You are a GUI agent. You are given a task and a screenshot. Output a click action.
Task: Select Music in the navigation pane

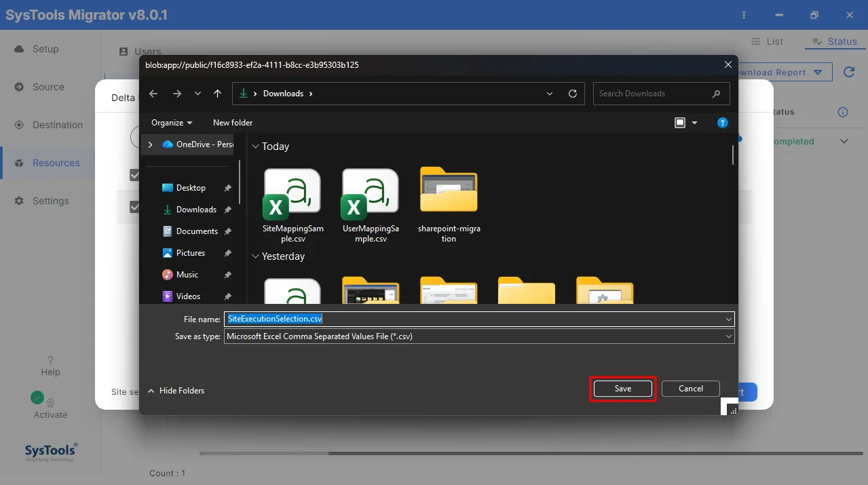point(187,275)
